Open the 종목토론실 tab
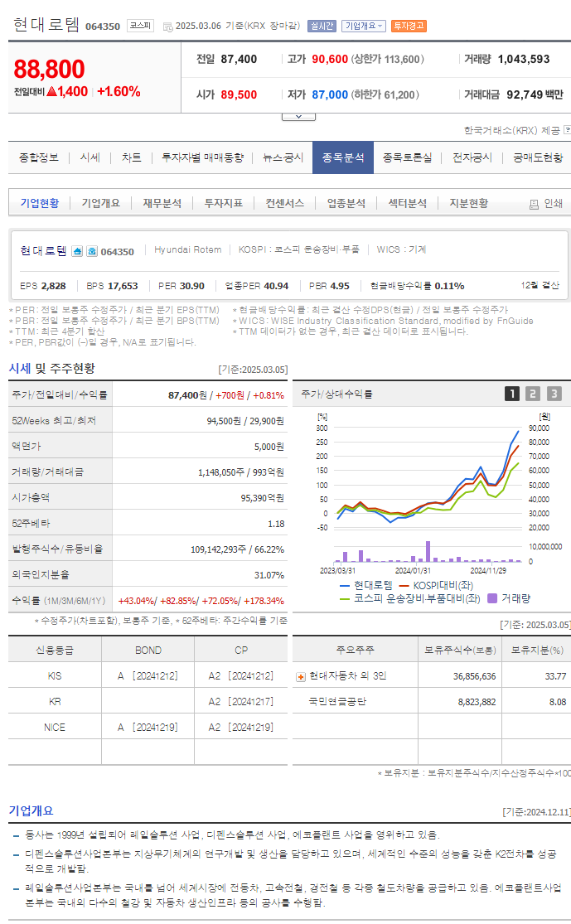 [x=407, y=157]
